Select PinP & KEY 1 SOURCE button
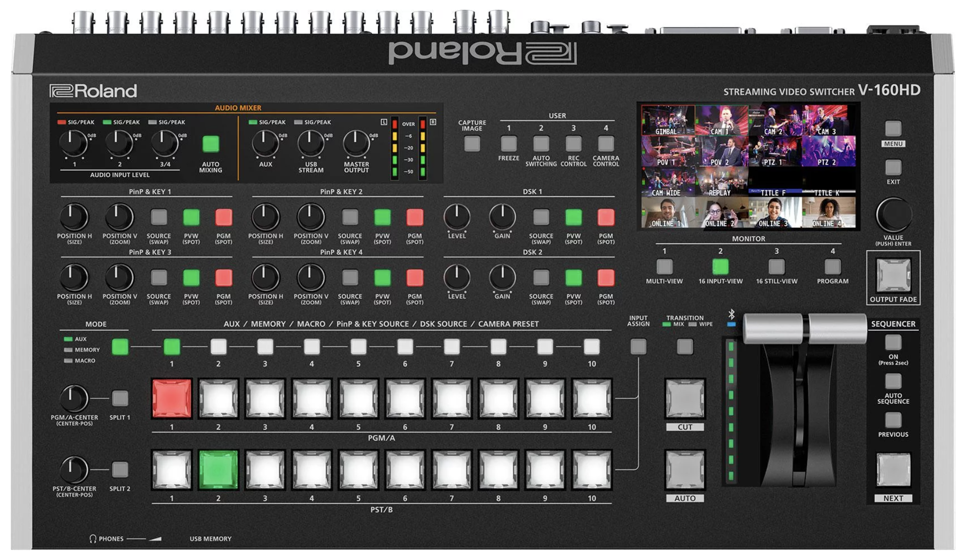Screen dimensions: 971x560 159,217
